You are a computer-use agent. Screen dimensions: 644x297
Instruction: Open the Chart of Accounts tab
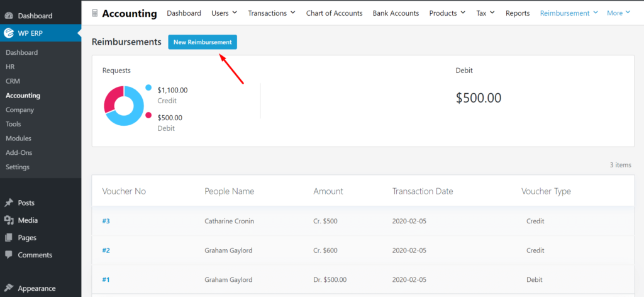pyautogui.click(x=335, y=13)
